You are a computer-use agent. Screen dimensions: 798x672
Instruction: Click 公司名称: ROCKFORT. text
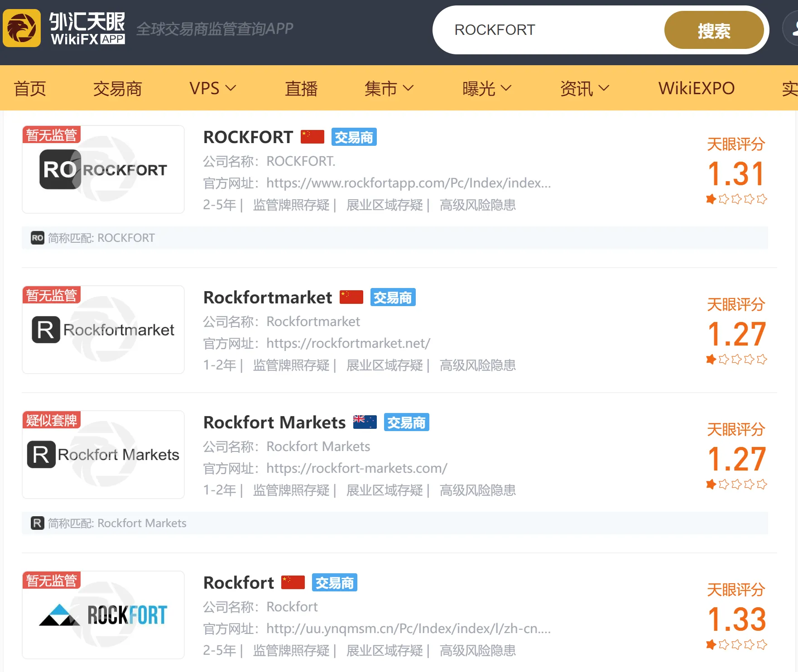coord(269,161)
